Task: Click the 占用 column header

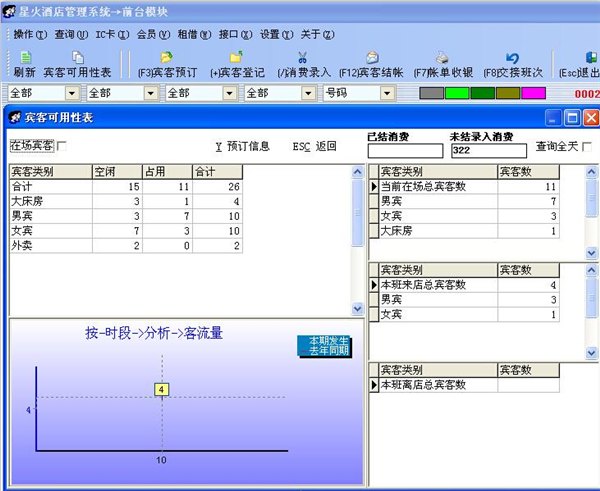Action: pyautogui.click(x=167, y=172)
